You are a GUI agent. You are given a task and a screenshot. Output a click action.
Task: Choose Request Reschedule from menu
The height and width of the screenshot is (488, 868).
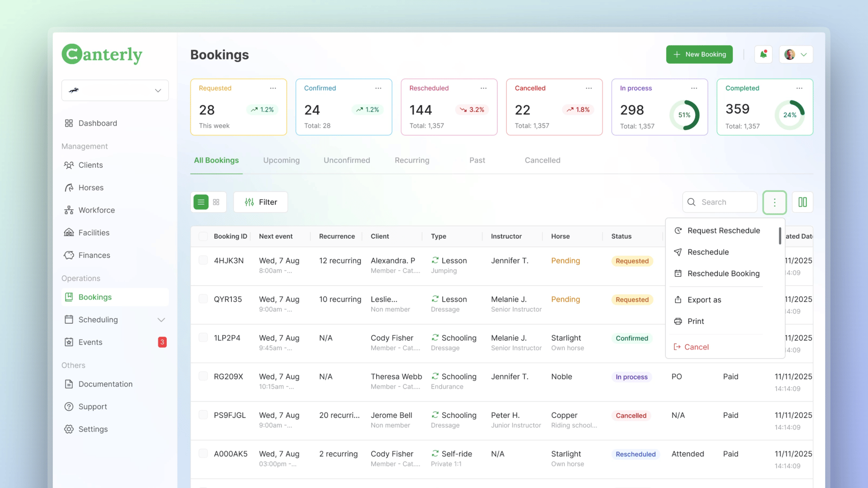(717, 231)
